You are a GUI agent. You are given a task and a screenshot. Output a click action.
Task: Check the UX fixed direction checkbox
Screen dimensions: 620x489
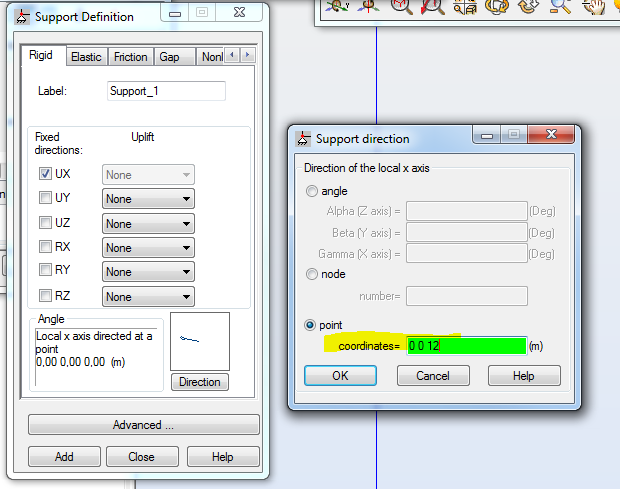tap(45, 174)
